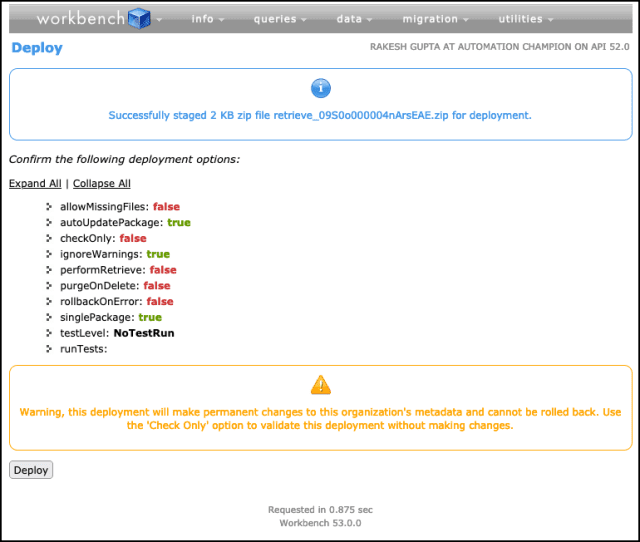The image size is (640, 542).
Task: Expand the ignoreWarnings option arrow
Action: pyautogui.click(x=48, y=255)
